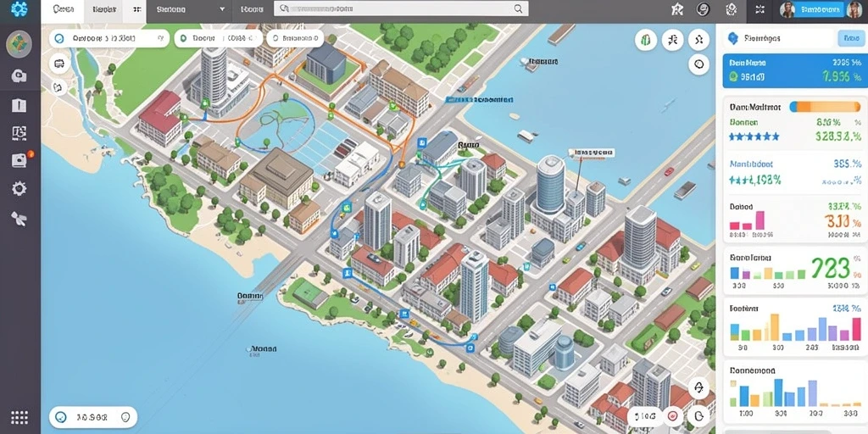Open the folded-map icon in sidebar
Screen dimensions: 868x434
click(19, 105)
